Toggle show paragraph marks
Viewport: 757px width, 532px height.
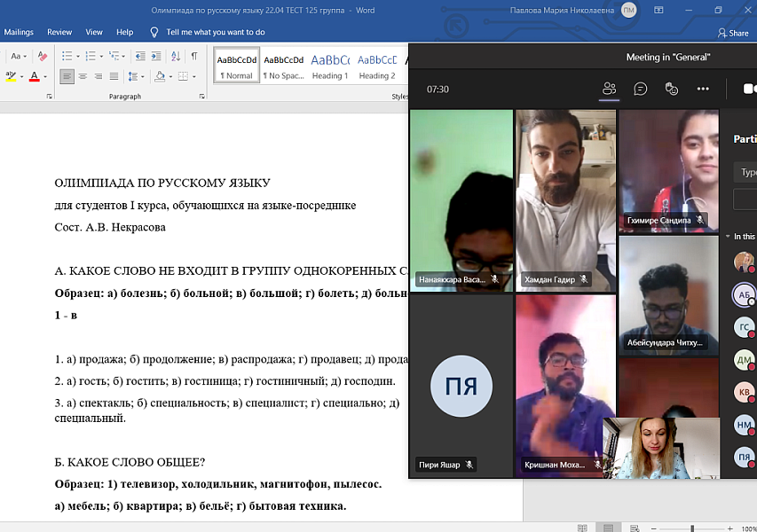click(194, 56)
